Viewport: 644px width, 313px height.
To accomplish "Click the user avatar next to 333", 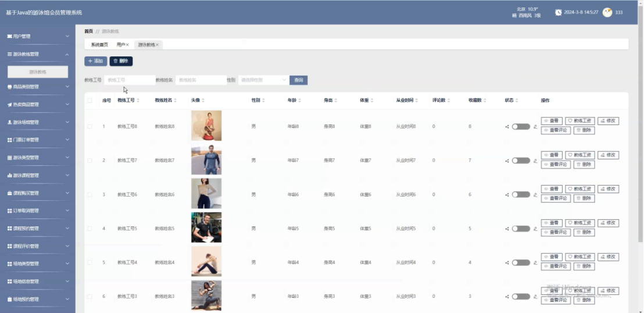I will (x=607, y=12).
